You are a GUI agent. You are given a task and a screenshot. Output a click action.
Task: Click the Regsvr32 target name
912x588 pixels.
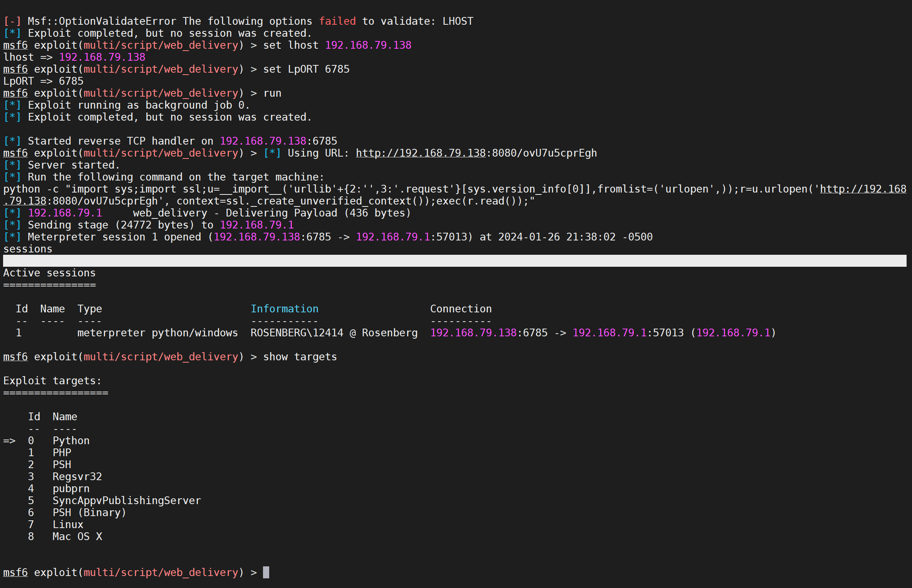pyautogui.click(x=77, y=477)
